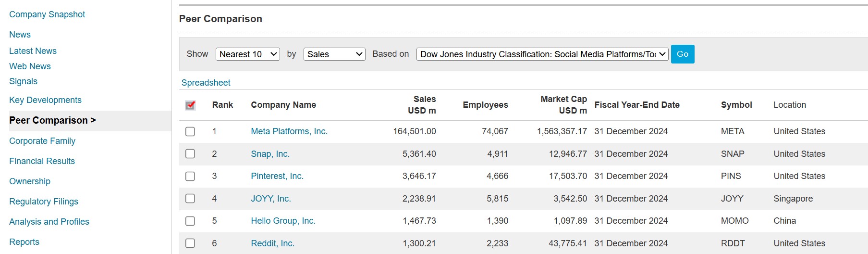Image resolution: width=868 pixels, height=254 pixels.
Task: Check the Meta Platforms row checkbox
Action: (190, 132)
